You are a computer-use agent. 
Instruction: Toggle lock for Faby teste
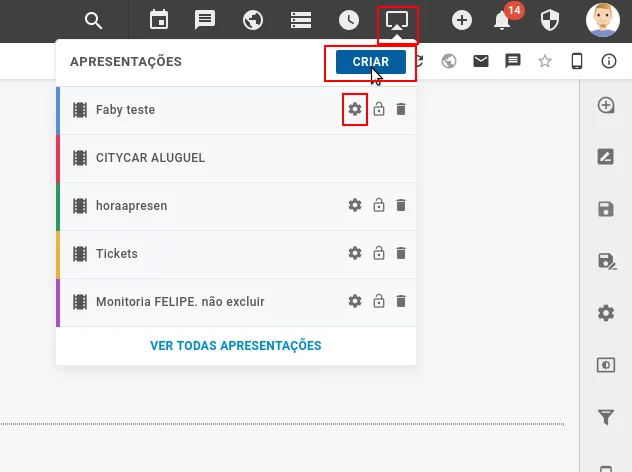[379, 109]
